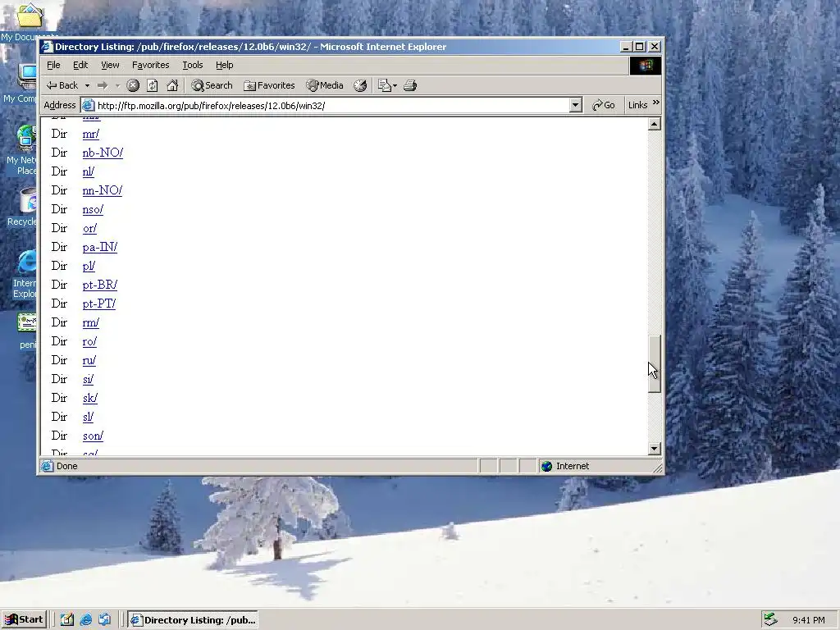Image resolution: width=840 pixels, height=630 pixels.
Task: Open the sl/ directory link
Action: [88, 417]
